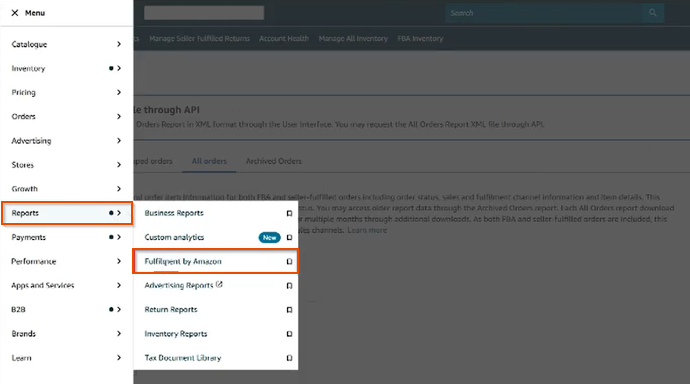Click external link icon beside Advertising Reports
The height and width of the screenshot is (384, 690).
219,285
